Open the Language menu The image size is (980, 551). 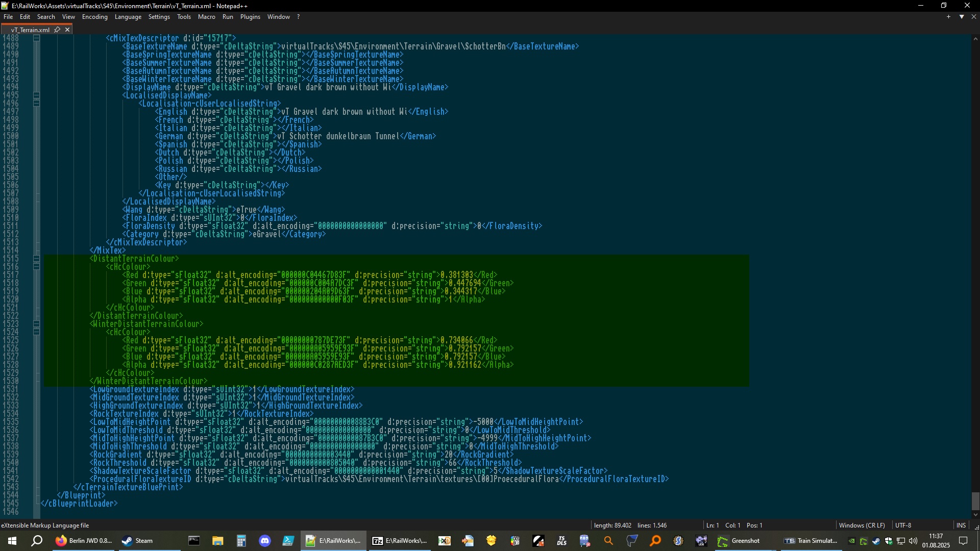tap(128, 17)
